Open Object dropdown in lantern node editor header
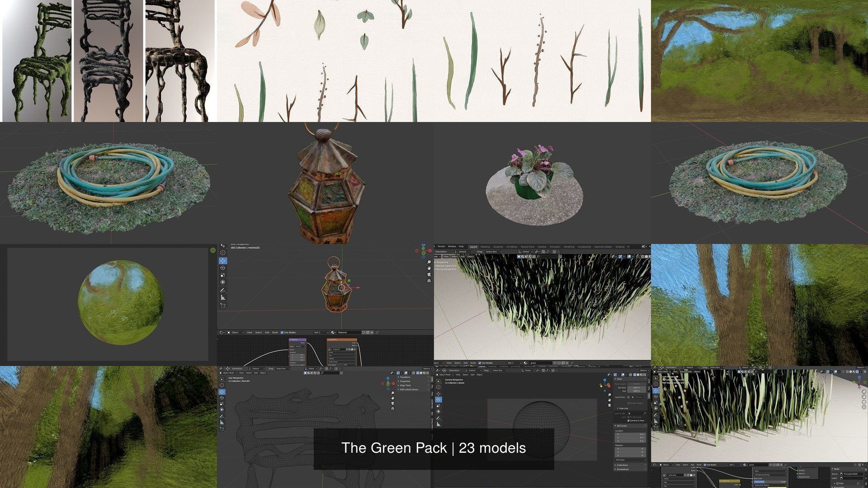This screenshot has height=488, width=868. [x=236, y=333]
